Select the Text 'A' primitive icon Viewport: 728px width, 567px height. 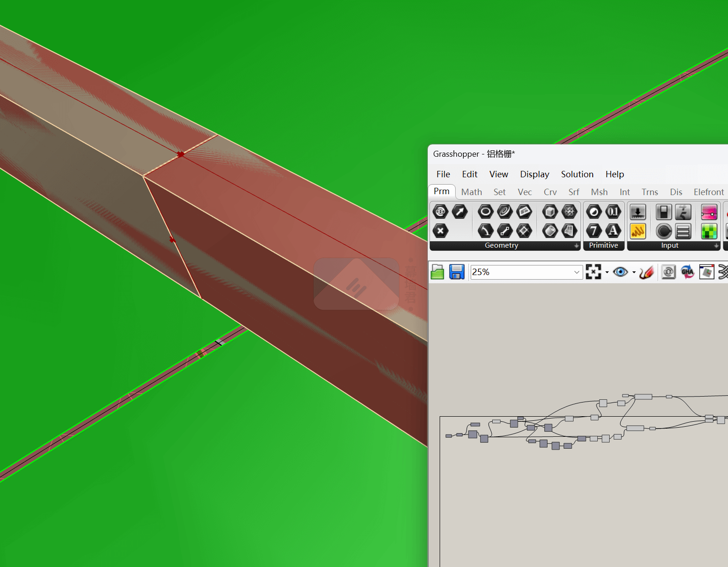pos(613,231)
